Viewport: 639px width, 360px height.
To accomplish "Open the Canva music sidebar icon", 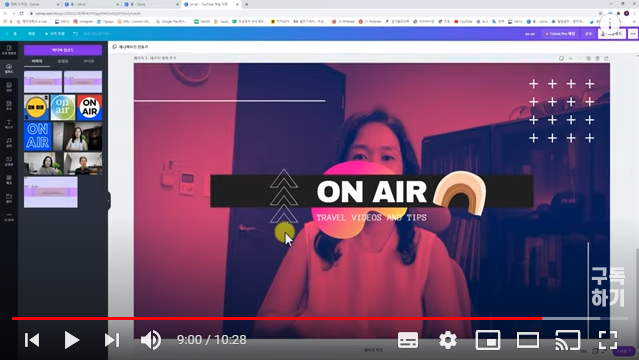I will click(x=9, y=142).
